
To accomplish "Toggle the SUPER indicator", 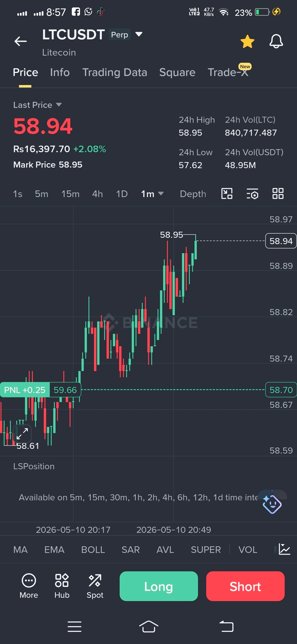I will coord(206,550).
